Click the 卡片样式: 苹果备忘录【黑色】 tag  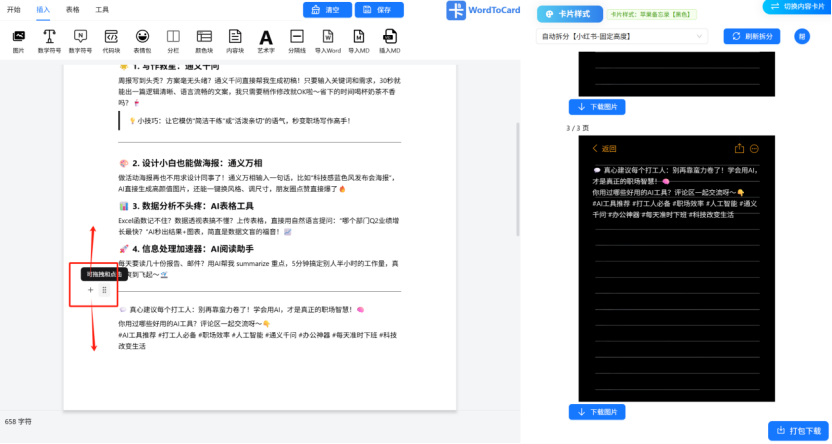point(652,14)
